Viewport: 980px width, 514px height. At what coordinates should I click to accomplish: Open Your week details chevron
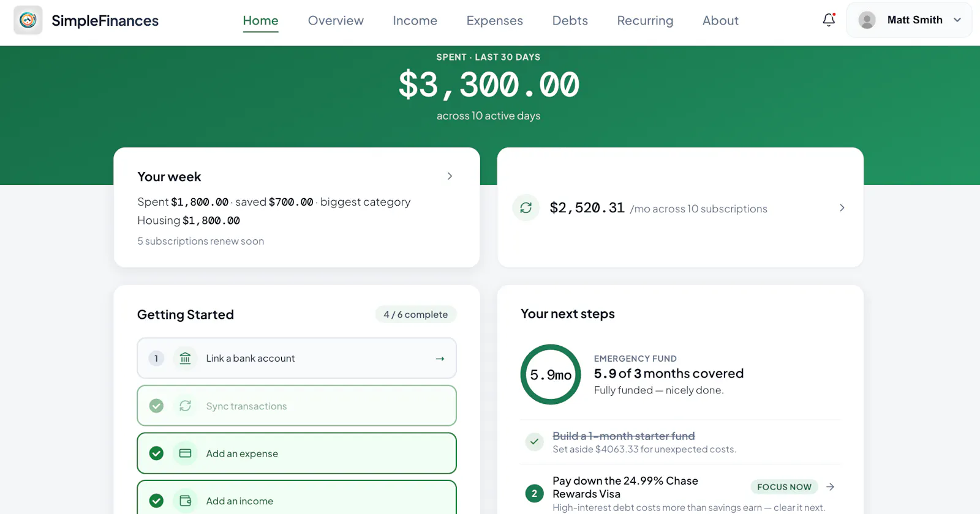point(450,176)
